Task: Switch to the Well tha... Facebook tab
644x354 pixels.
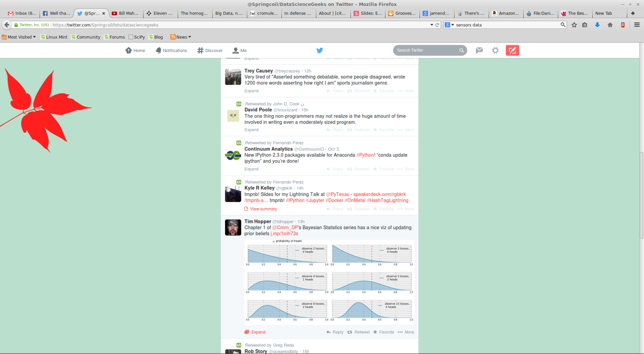Action: tap(56, 13)
